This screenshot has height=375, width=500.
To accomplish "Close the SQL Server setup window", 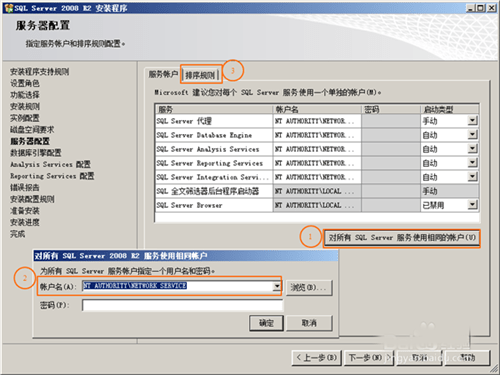I will [491, 8].
